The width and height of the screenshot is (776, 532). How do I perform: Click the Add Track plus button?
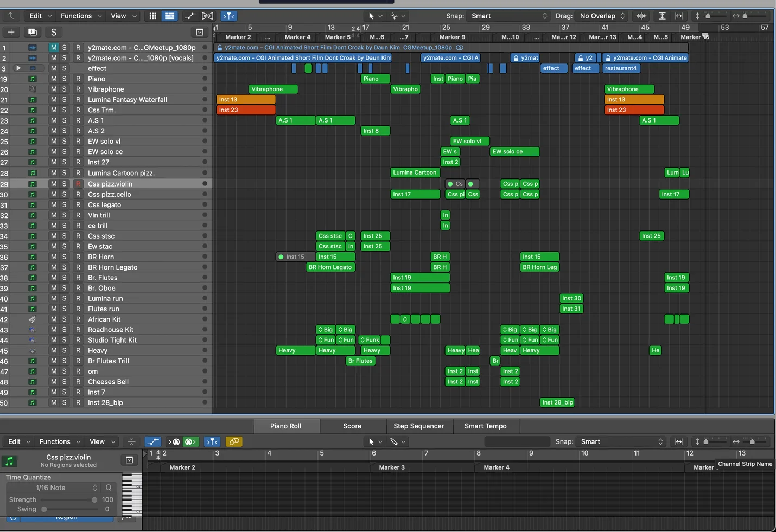(x=11, y=32)
